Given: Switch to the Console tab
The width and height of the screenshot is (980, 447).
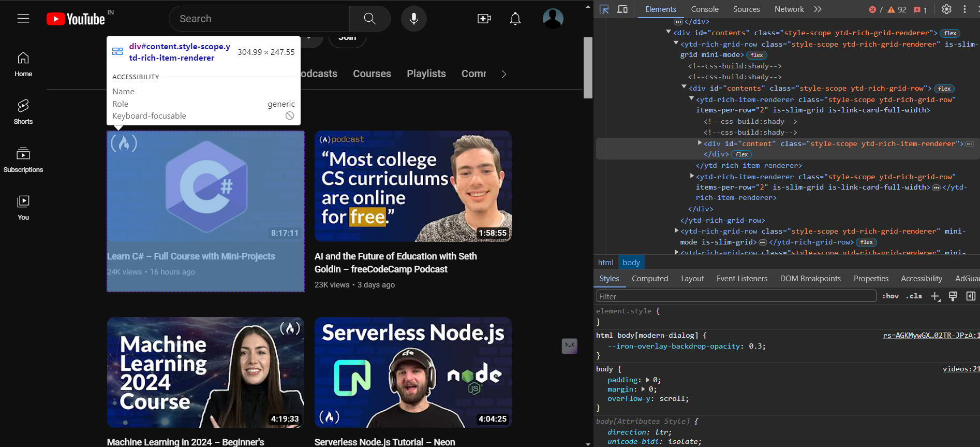Looking at the screenshot, I should point(704,9).
